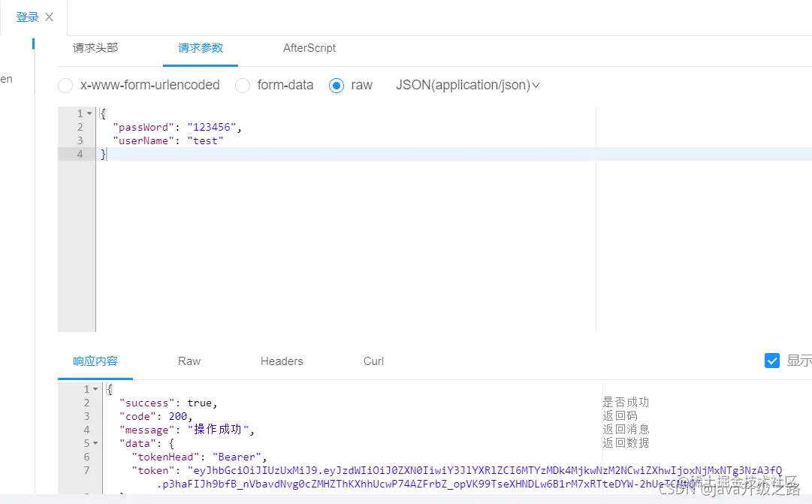Open the AfterScript tab
Viewport: 812px width, 504px height.
309,47
